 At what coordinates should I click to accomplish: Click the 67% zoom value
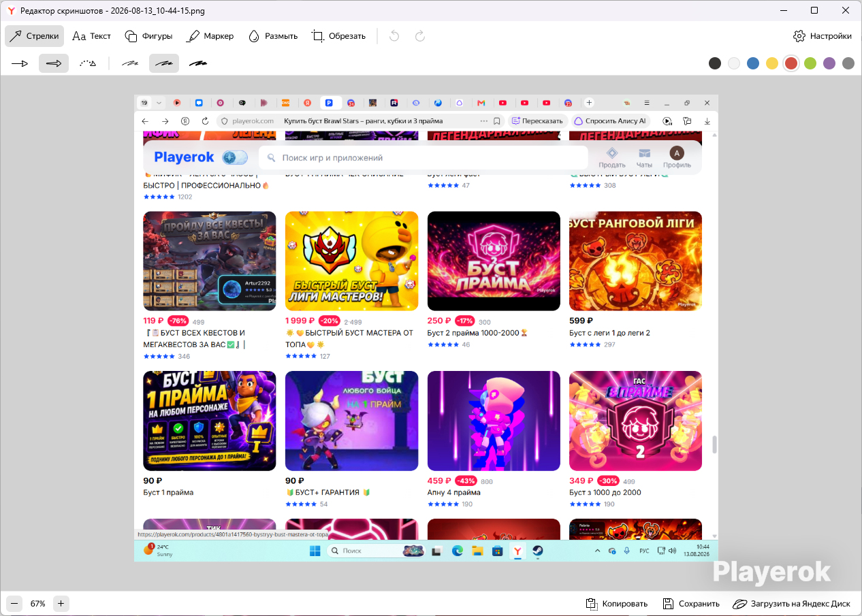[38, 604]
